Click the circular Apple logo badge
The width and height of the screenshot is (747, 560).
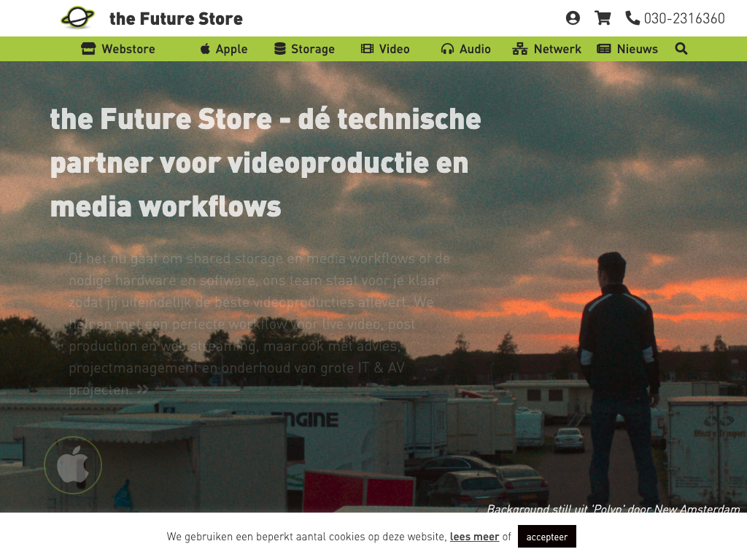pyautogui.click(x=73, y=465)
